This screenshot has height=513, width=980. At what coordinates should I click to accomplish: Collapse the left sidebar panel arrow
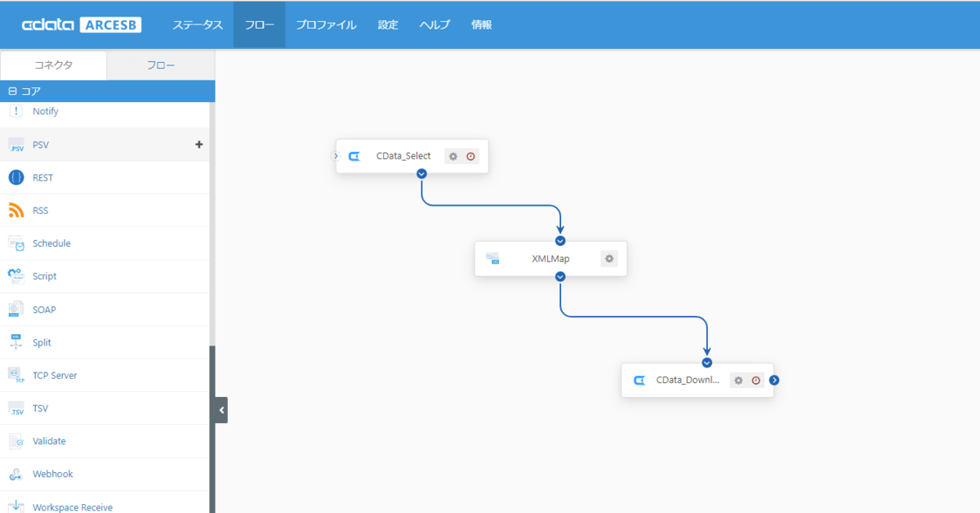pos(221,410)
